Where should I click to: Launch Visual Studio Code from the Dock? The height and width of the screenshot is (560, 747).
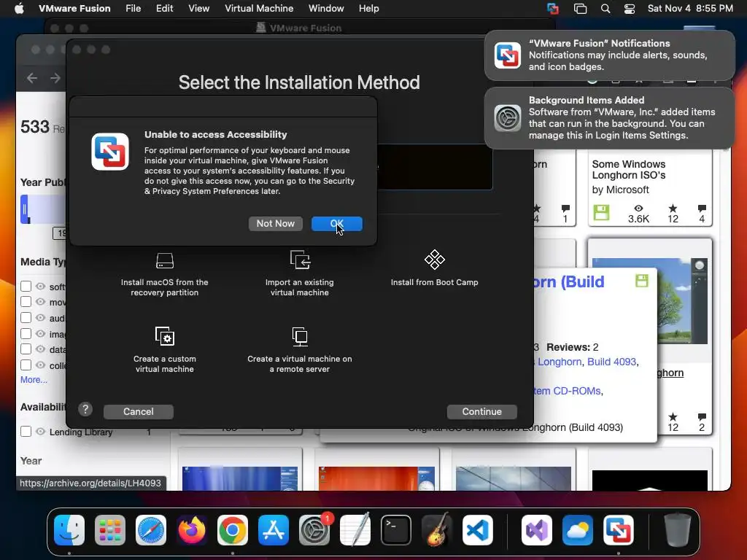pos(478,530)
